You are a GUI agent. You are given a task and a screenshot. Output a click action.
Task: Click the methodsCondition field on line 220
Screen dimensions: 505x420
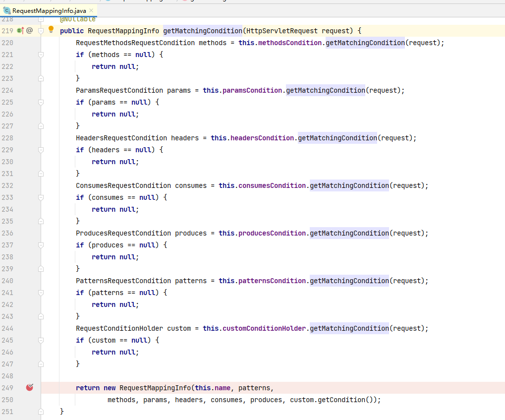(290, 43)
